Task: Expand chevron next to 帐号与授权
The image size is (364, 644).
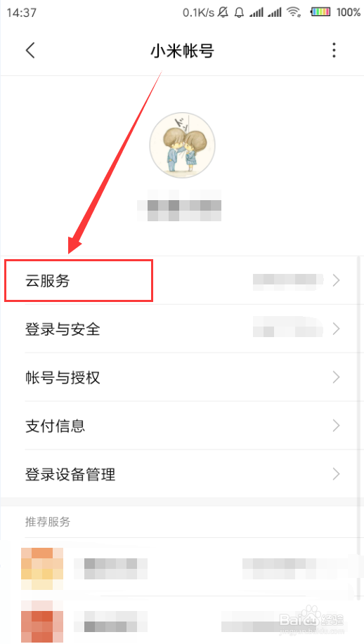Action: click(336, 377)
